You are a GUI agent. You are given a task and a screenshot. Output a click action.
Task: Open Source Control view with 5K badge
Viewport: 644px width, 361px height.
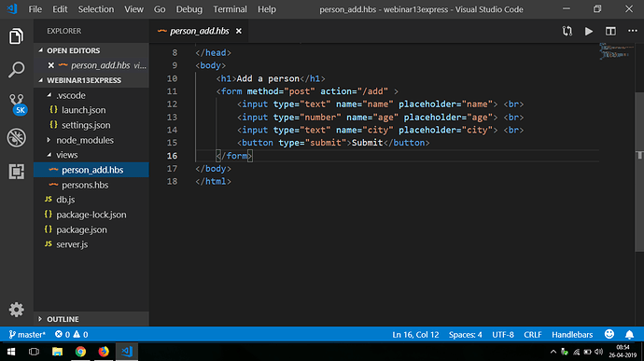click(x=18, y=104)
